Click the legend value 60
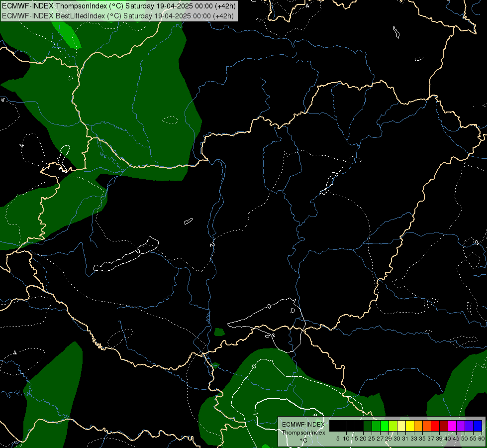The height and width of the screenshot is (448, 487). 482,439
